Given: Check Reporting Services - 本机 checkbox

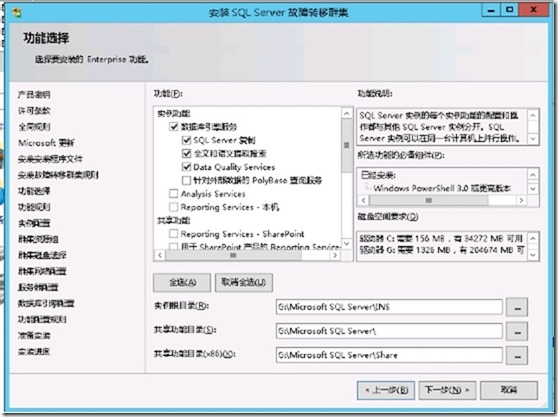Looking at the screenshot, I should [x=173, y=207].
